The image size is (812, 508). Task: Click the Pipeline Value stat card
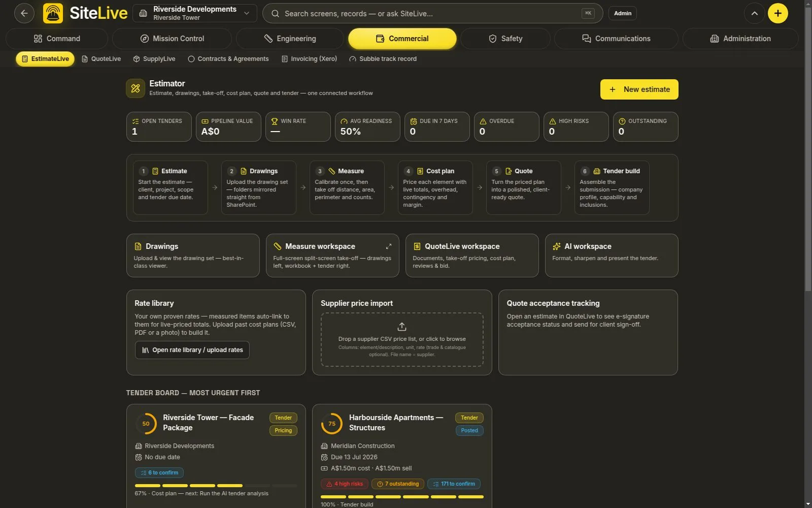pyautogui.click(x=228, y=126)
